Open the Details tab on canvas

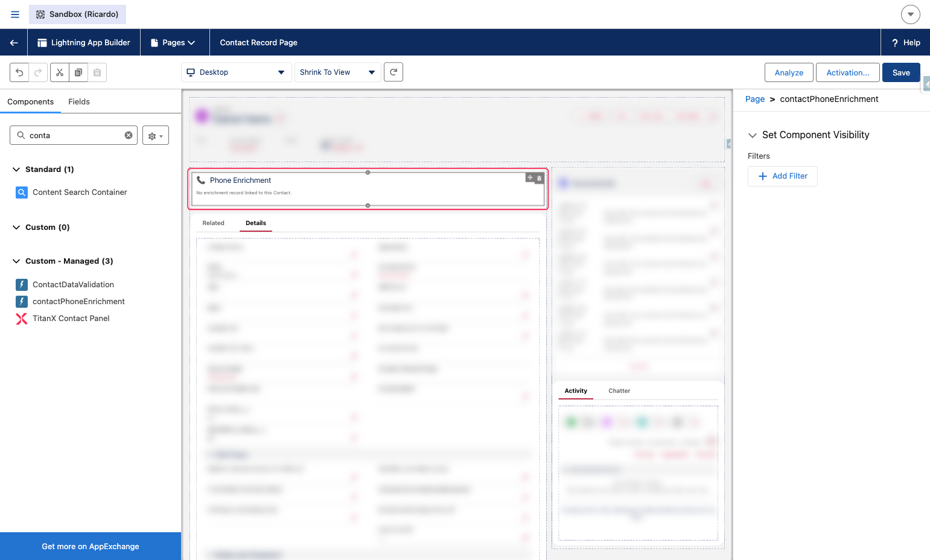(256, 223)
